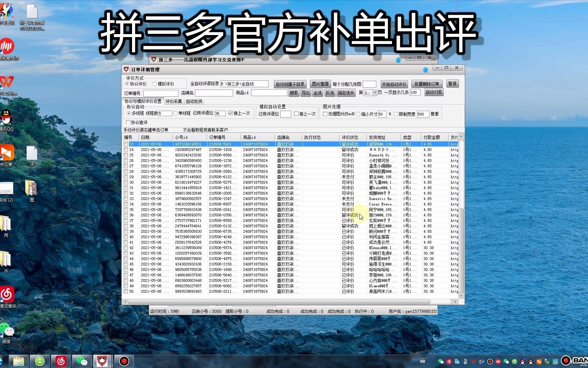The height and width of the screenshot is (368, 588).
Task: Click the skin shirt icon in 订单详细管理 title bar
Action: tap(425, 70)
